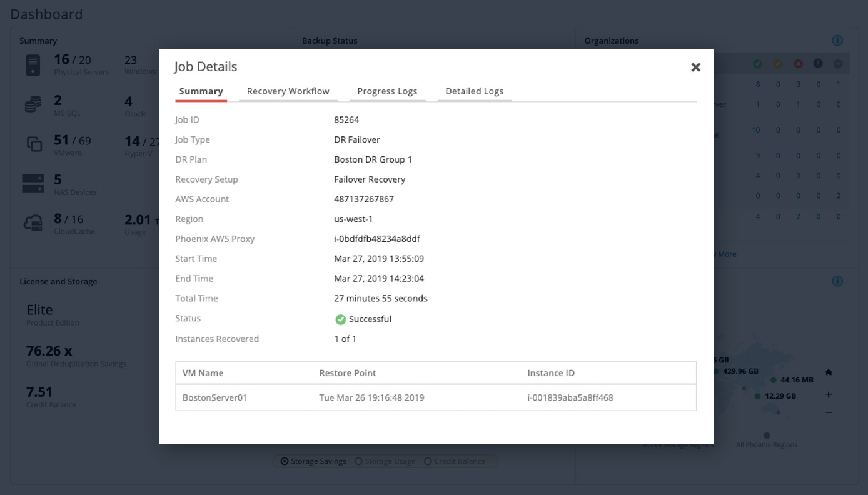
Task: Reset map with the home icon
Action: (829, 372)
